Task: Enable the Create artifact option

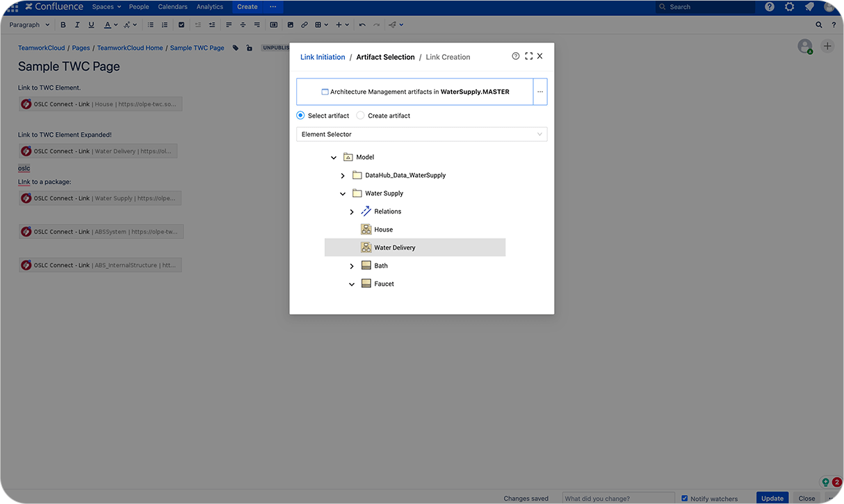Action: tap(360, 115)
